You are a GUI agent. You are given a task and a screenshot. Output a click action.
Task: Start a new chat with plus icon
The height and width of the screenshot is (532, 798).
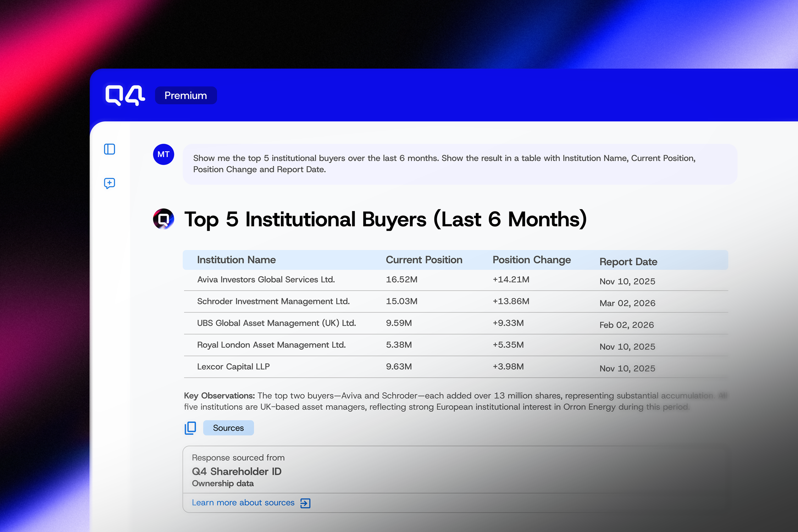110,183
